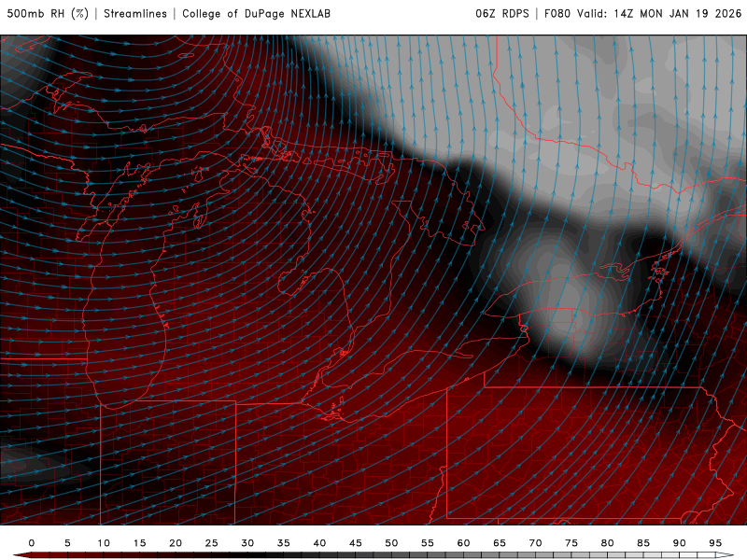Click the "65" tick label on color scale

[500, 543]
